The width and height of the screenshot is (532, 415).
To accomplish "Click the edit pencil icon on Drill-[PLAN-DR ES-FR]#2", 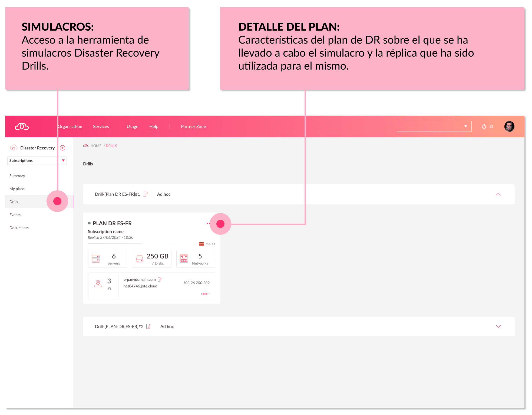I will pos(149,326).
